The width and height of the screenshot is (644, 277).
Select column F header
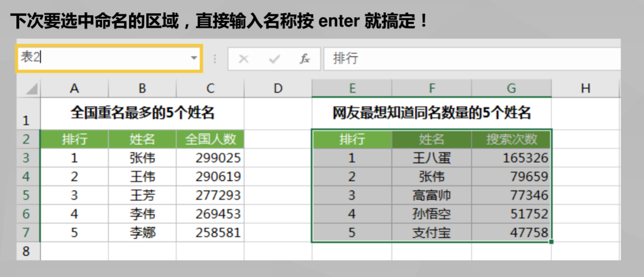click(x=431, y=88)
